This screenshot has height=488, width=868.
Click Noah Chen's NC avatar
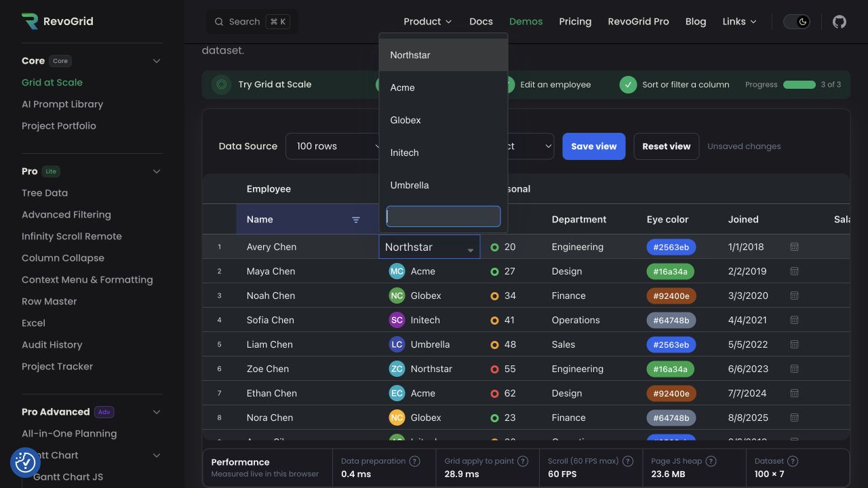(x=397, y=296)
